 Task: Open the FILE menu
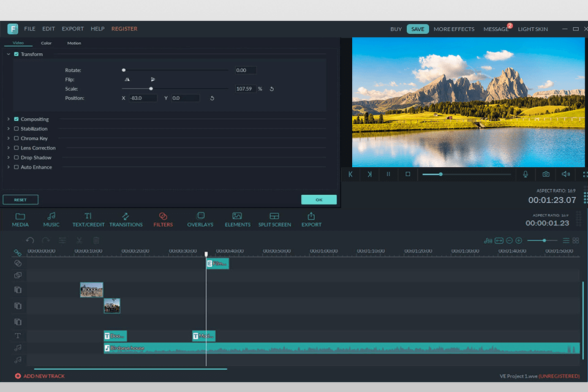tap(29, 29)
